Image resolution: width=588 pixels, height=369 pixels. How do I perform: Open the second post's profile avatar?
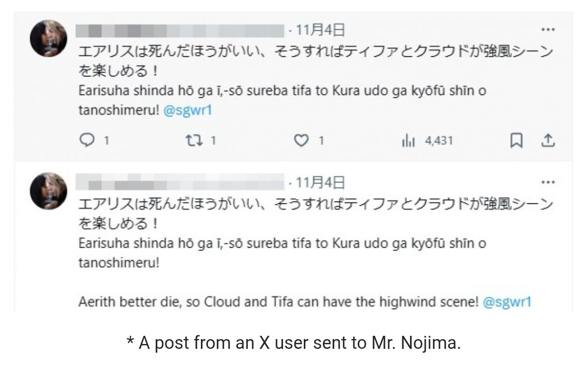(x=48, y=191)
